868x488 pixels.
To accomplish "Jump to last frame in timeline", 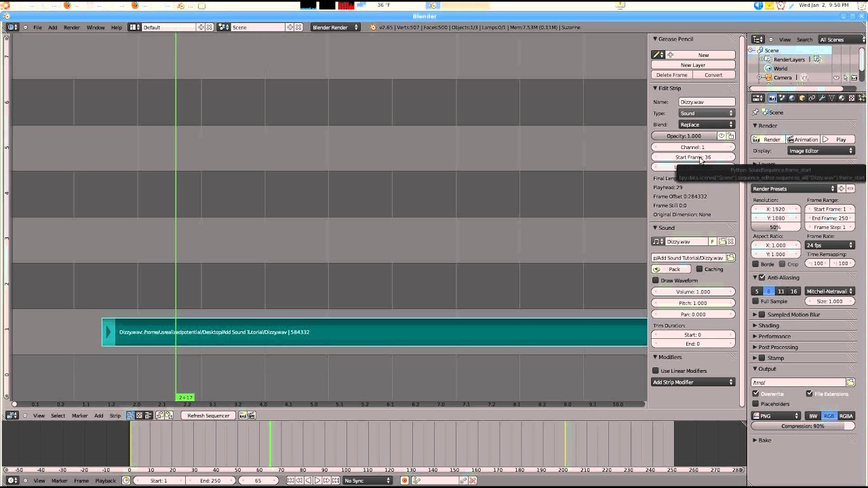I will click(x=335, y=481).
